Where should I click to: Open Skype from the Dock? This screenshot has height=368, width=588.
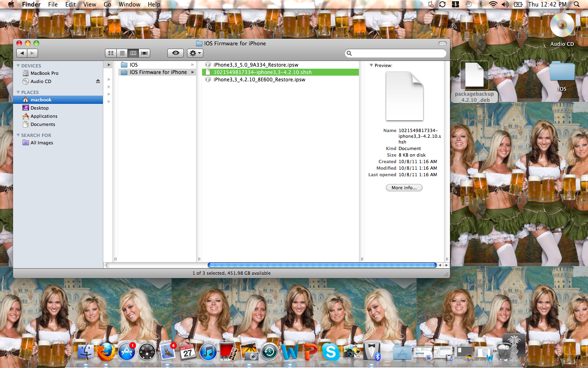coord(331,352)
